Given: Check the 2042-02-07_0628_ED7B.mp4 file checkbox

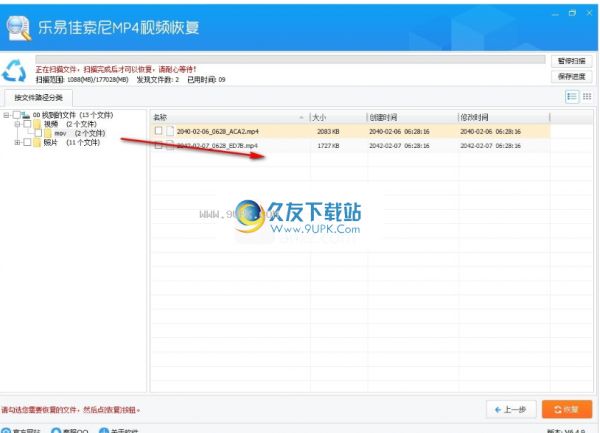Looking at the screenshot, I should pyautogui.click(x=158, y=145).
